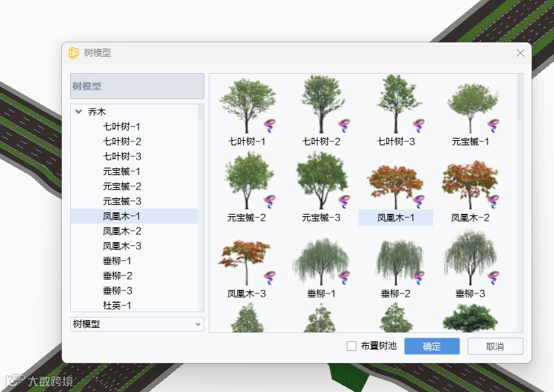
Task: Select the 凤凰木-3 tree thumbnail
Action: (x=246, y=263)
